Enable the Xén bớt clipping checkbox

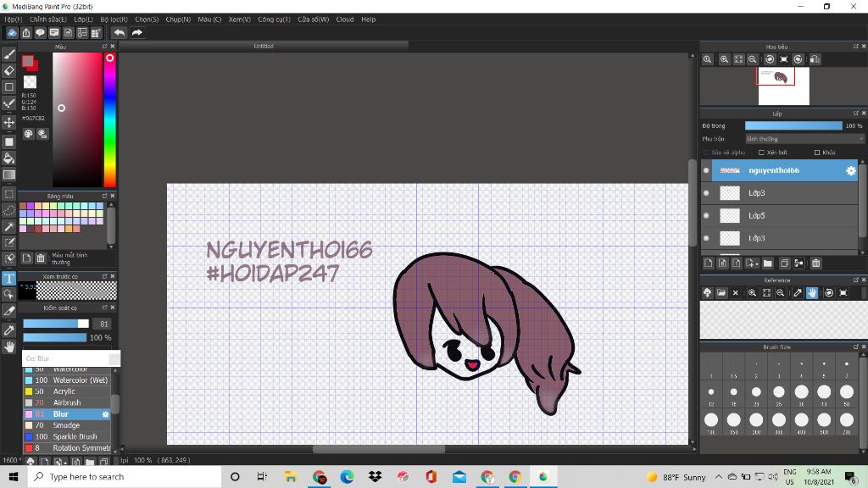coord(761,152)
